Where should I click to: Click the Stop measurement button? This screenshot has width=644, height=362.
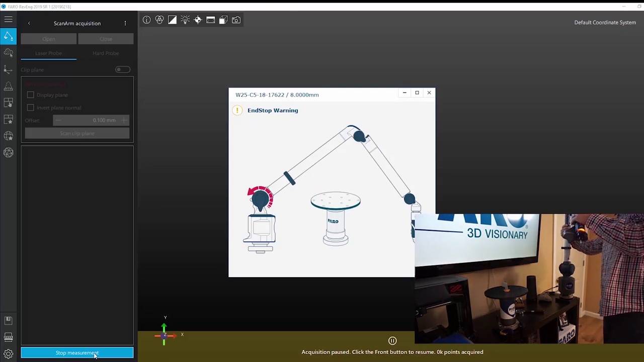point(77,353)
